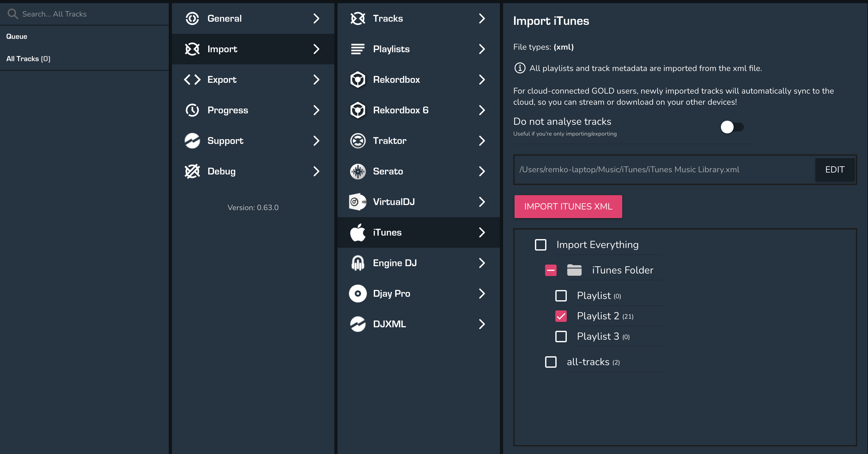
Task: Click the IMPORT ITUNES XML button
Action: click(568, 206)
